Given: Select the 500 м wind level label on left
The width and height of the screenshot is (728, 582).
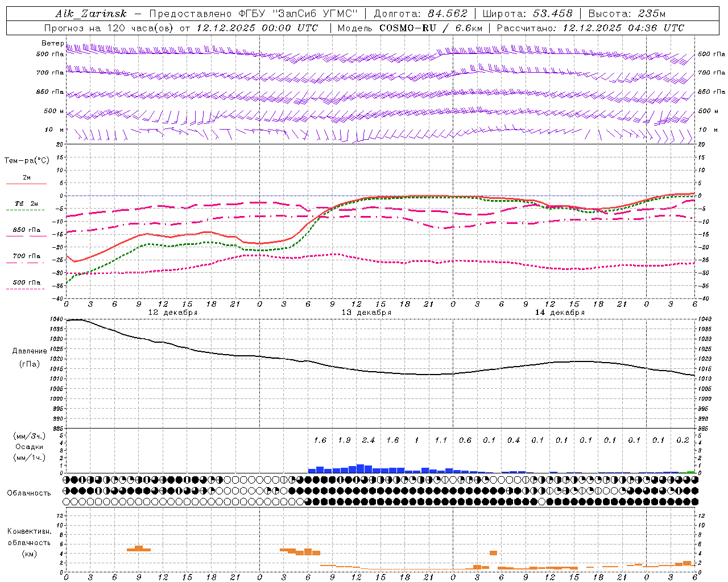Looking at the screenshot, I should [54, 111].
